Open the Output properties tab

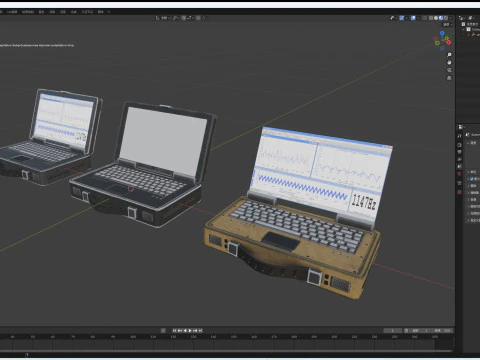tap(459, 152)
